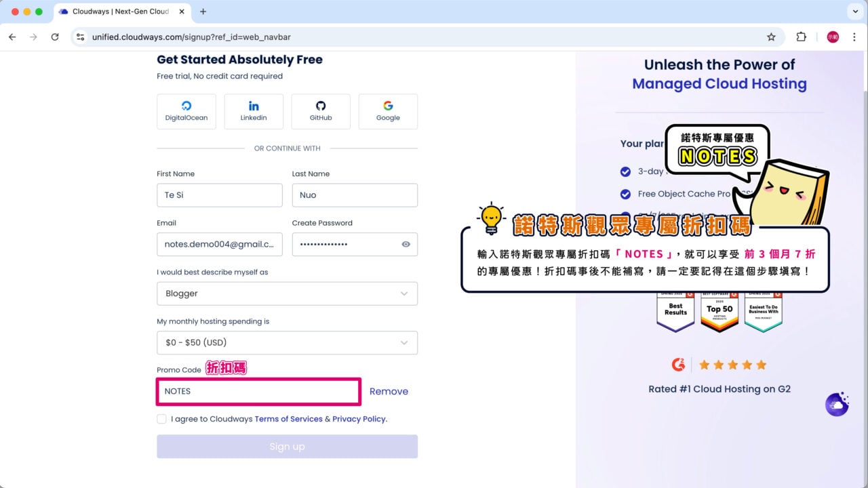The width and height of the screenshot is (868, 488).
Task: Open the Terms of Services link
Action: click(x=288, y=419)
